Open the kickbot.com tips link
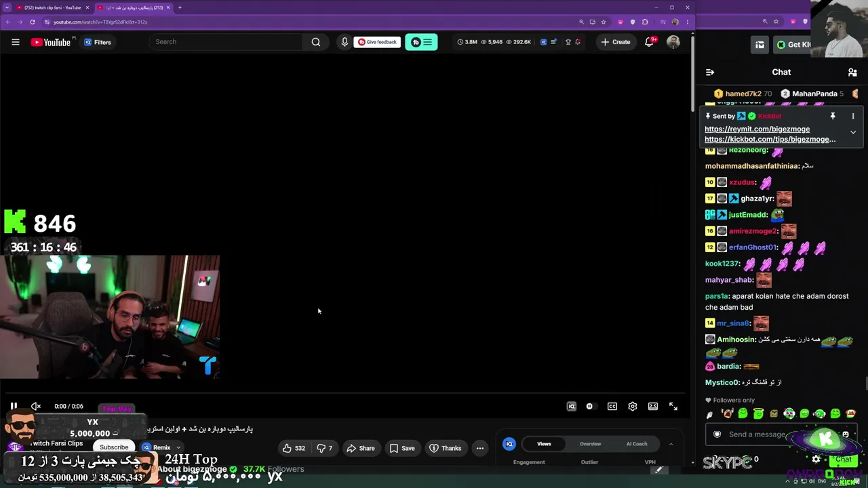The image size is (868, 488). click(x=770, y=139)
